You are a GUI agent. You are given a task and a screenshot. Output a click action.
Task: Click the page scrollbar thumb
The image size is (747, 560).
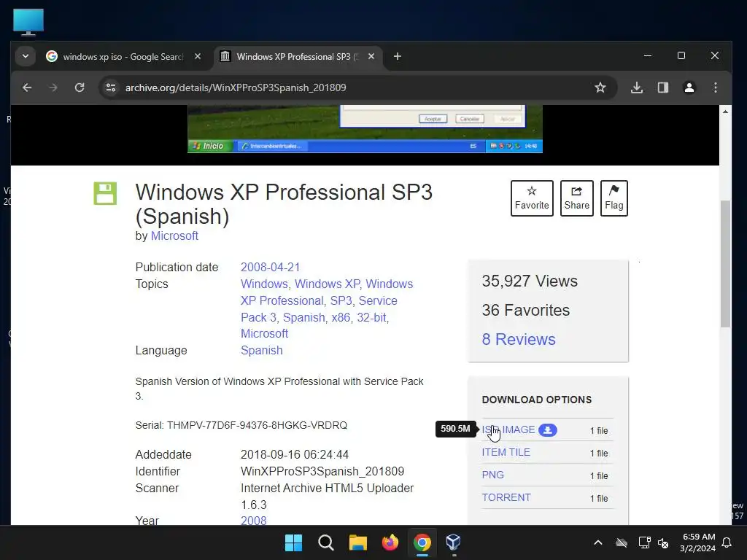pyautogui.click(x=725, y=264)
